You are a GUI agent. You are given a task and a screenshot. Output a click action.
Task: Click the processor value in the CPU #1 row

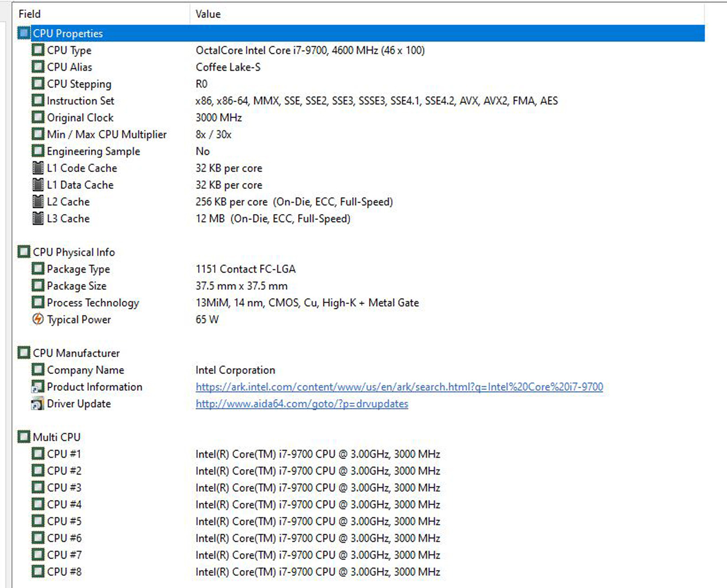click(318, 454)
